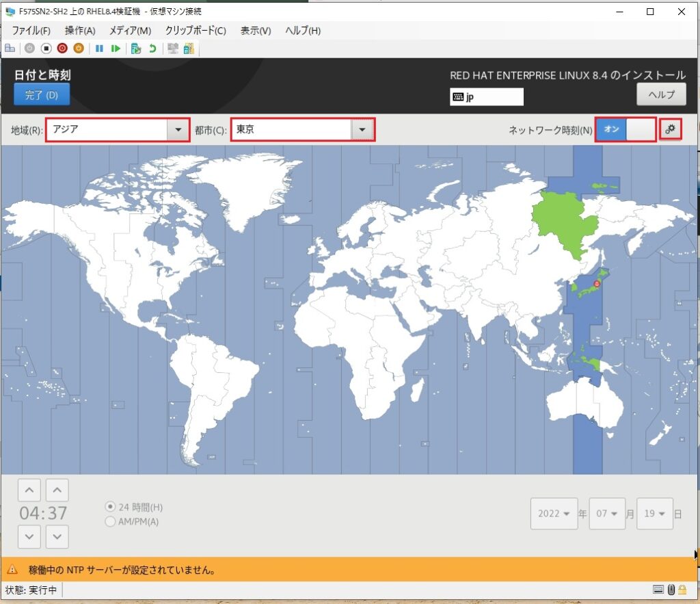The image size is (700, 604).
Task: Click the 完了 (D) done button
Action: 42,94
